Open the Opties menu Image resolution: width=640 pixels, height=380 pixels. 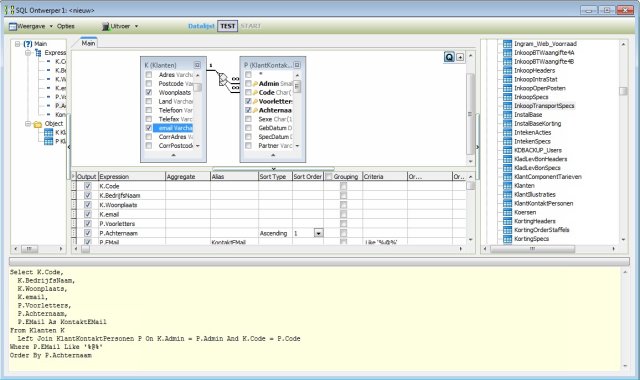pyautogui.click(x=66, y=26)
